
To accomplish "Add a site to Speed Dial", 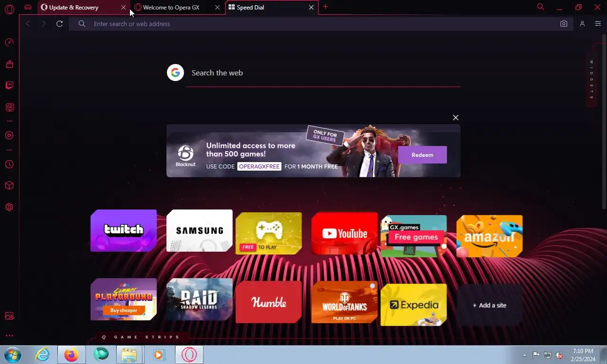I will point(489,305).
